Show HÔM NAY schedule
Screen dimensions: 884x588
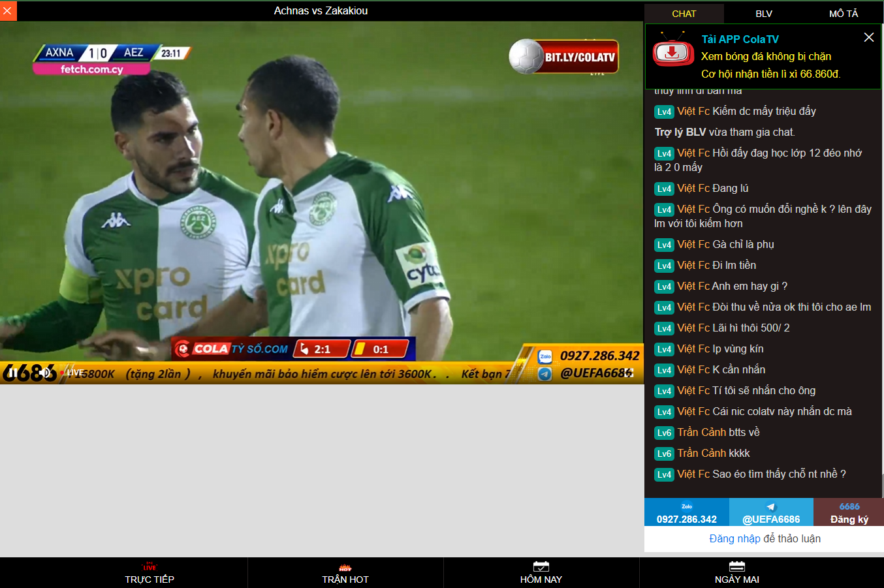541,573
